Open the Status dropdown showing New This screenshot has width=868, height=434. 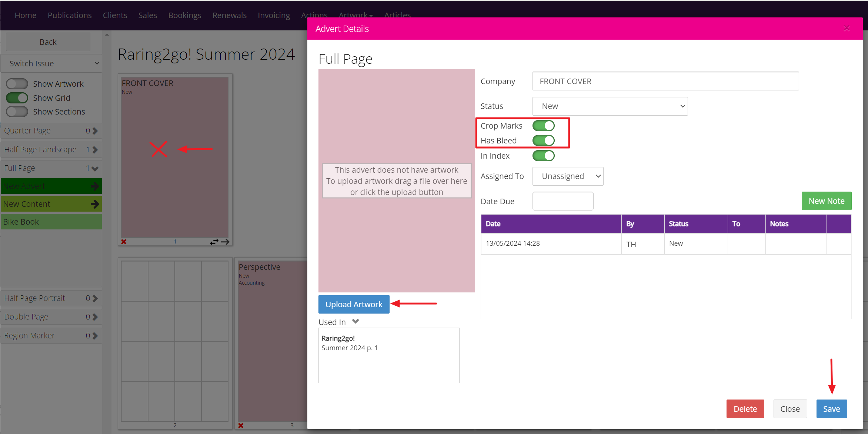point(610,106)
